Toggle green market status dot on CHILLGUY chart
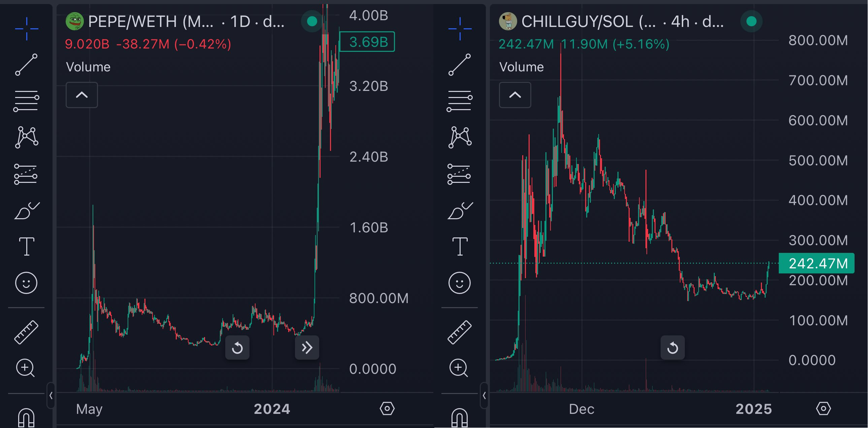The image size is (868, 428). pyautogui.click(x=751, y=22)
